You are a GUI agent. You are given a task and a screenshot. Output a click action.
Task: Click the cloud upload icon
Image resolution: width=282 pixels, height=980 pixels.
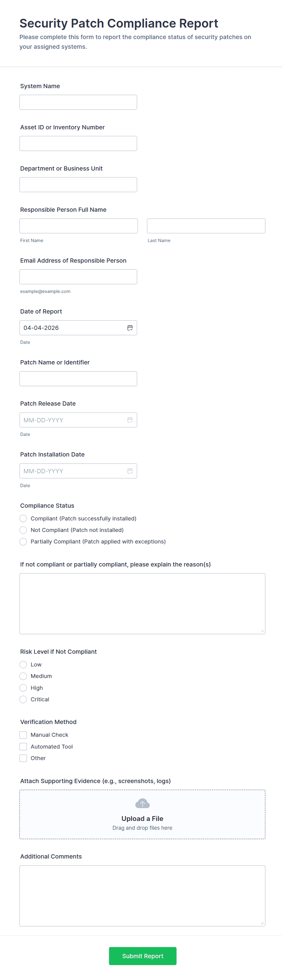[142, 803]
